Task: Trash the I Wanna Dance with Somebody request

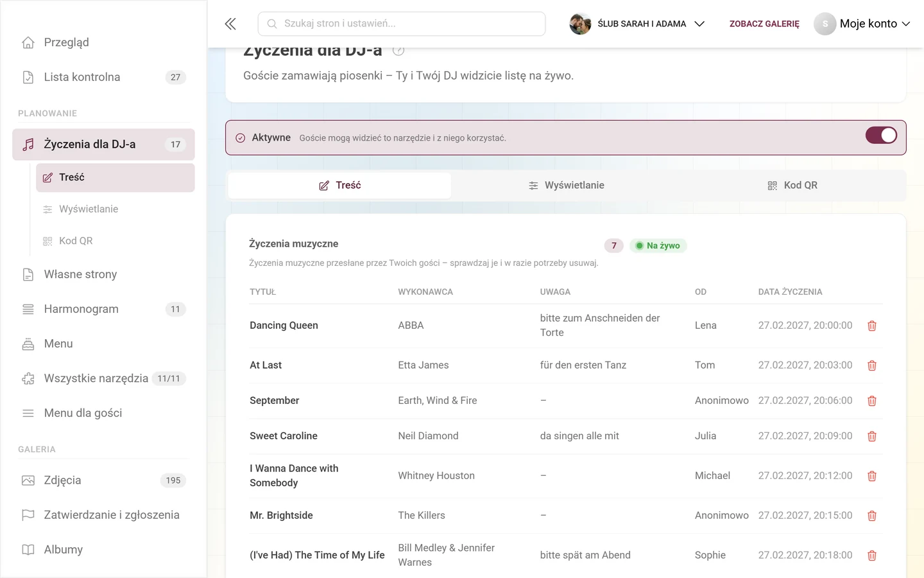Action: [x=872, y=476]
